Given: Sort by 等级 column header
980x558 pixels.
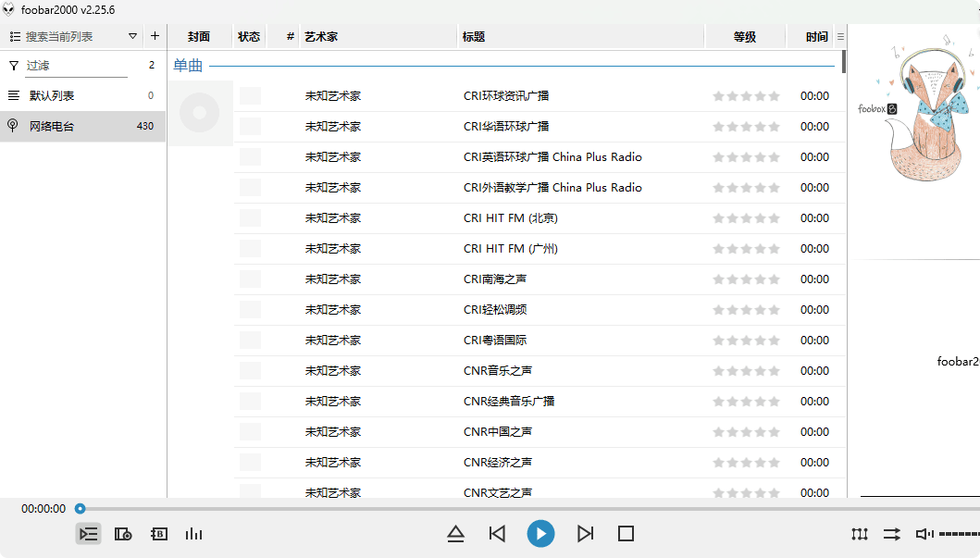Looking at the screenshot, I should (745, 37).
